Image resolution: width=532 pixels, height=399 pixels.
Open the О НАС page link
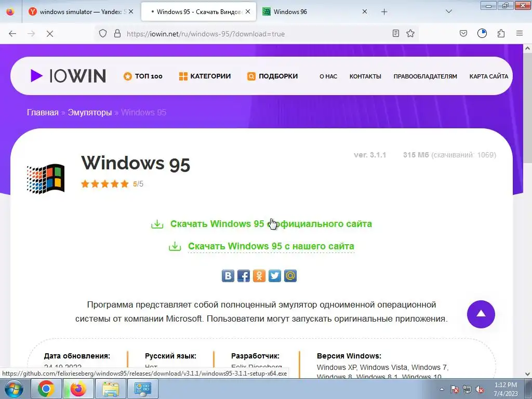coord(328,76)
